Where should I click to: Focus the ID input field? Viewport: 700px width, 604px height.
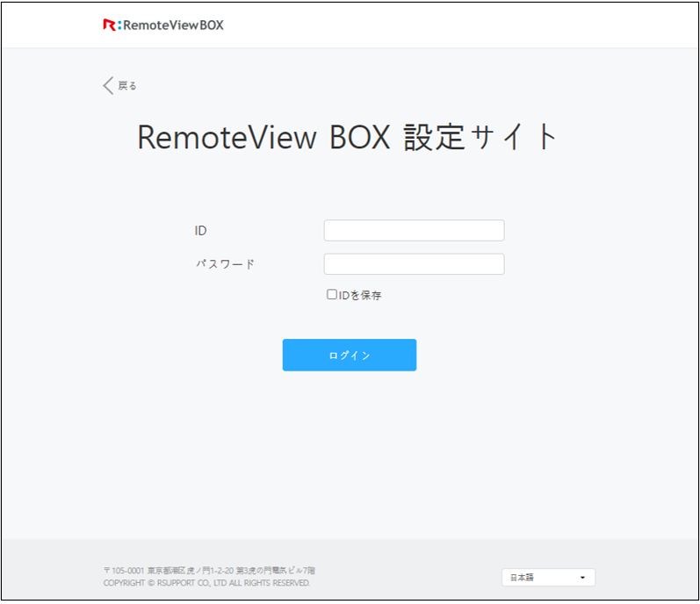(x=414, y=230)
